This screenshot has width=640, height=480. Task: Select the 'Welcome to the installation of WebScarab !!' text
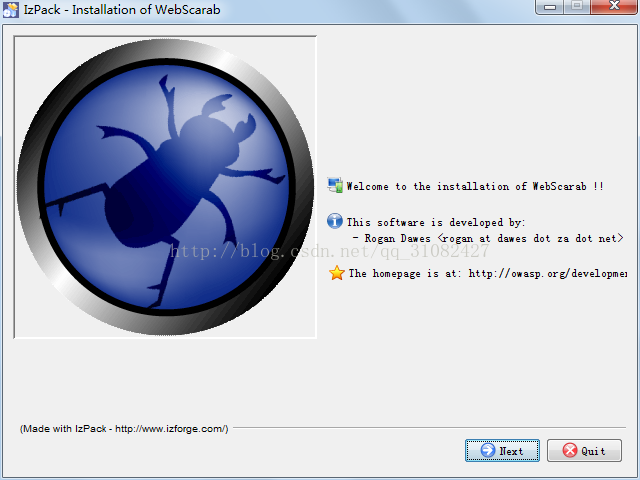click(x=475, y=187)
